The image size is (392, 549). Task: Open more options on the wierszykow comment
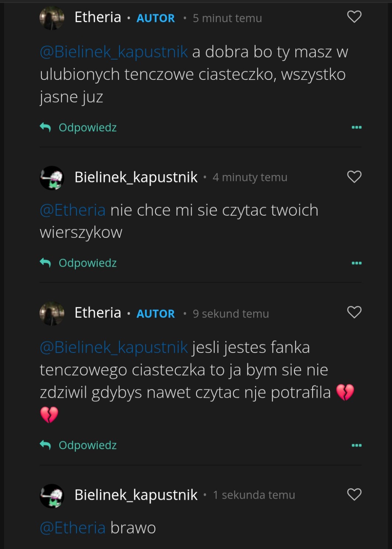point(356,263)
